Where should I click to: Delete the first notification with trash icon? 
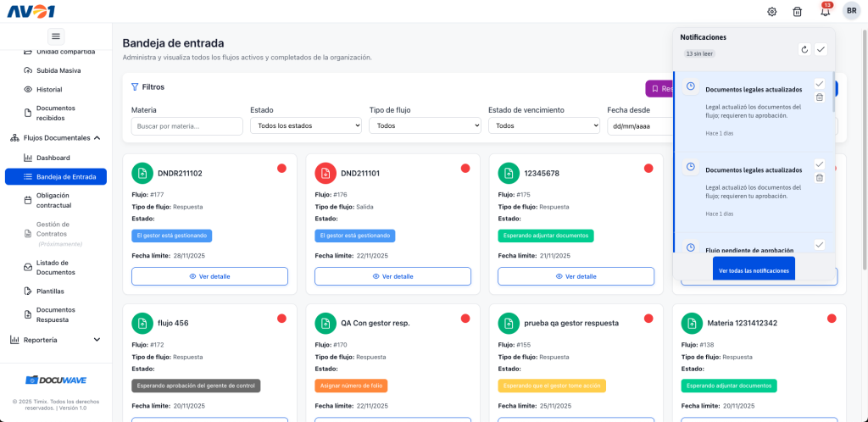(819, 97)
